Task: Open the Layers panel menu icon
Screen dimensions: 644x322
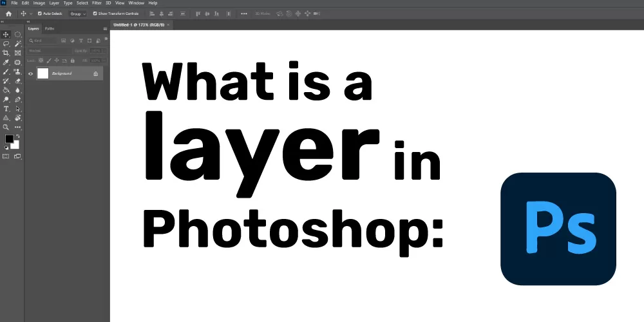Action: point(105,29)
